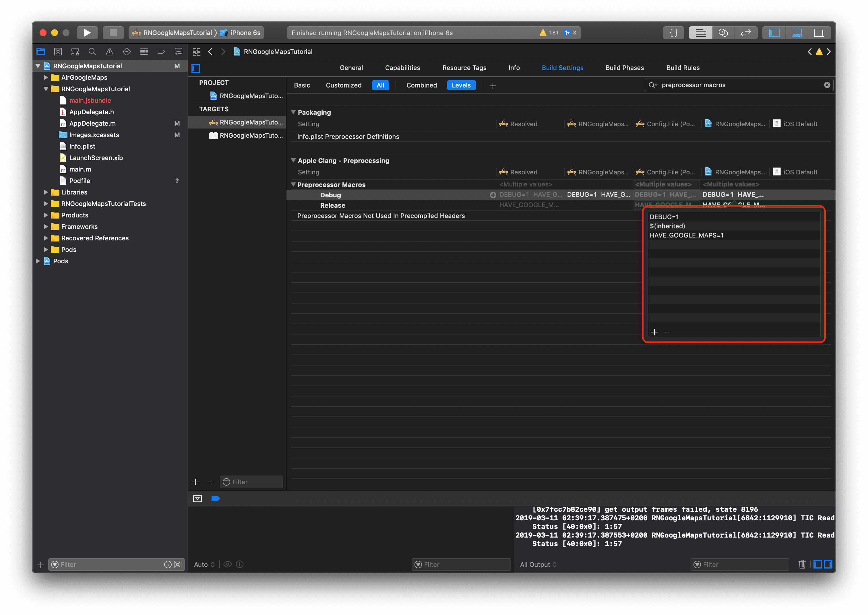This screenshot has width=868, height=615.
Task: Switch to the Info tab
Action: pos(514,68)
